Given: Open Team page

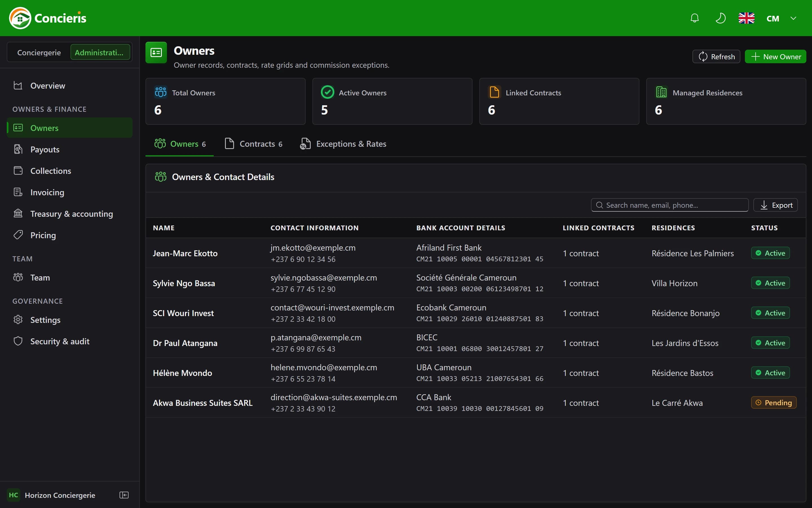Looking at the screenshot, I should tap(70, 277).
